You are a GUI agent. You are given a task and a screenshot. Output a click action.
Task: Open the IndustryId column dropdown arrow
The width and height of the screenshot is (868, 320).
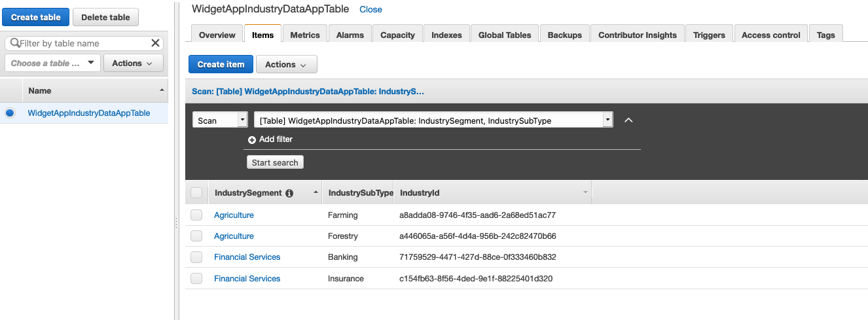coord(585,193)
